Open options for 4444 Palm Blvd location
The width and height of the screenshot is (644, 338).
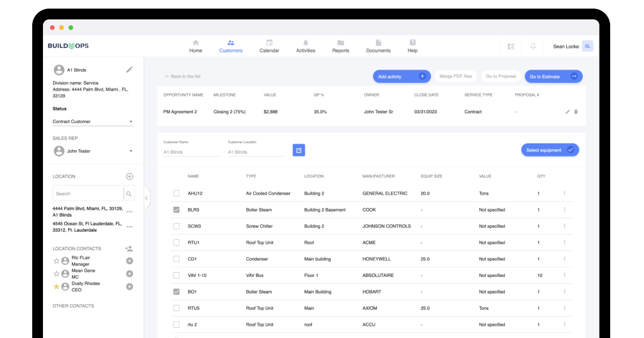[129, 212]
